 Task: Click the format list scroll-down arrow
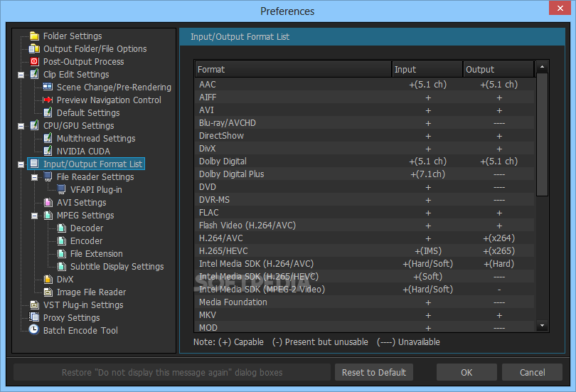(x=542, y=326)
